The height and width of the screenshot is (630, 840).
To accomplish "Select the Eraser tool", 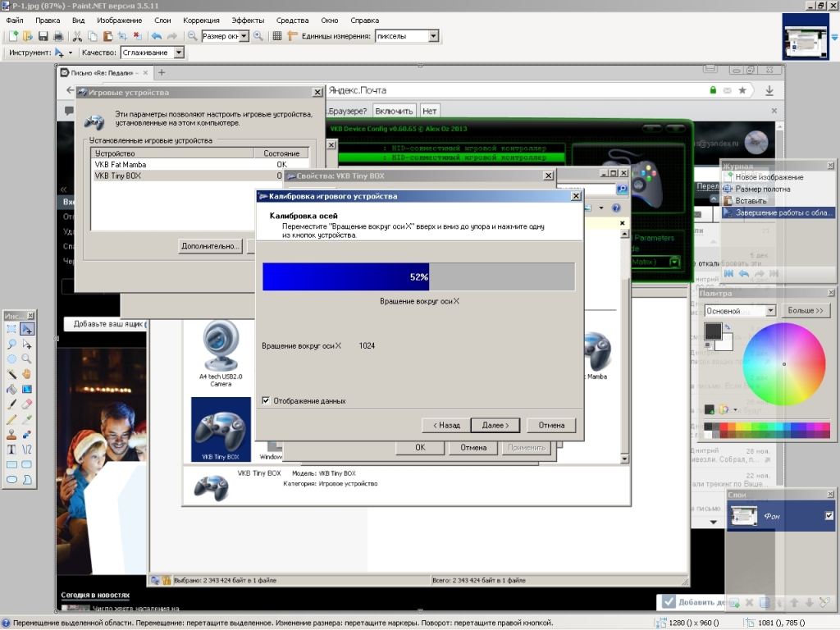I will coord(27,404).
